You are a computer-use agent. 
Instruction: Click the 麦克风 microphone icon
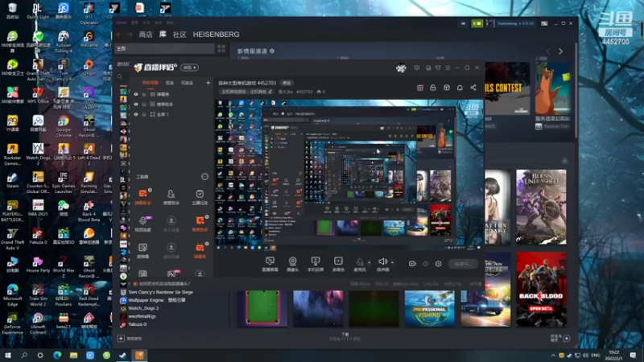pos(360,262)
